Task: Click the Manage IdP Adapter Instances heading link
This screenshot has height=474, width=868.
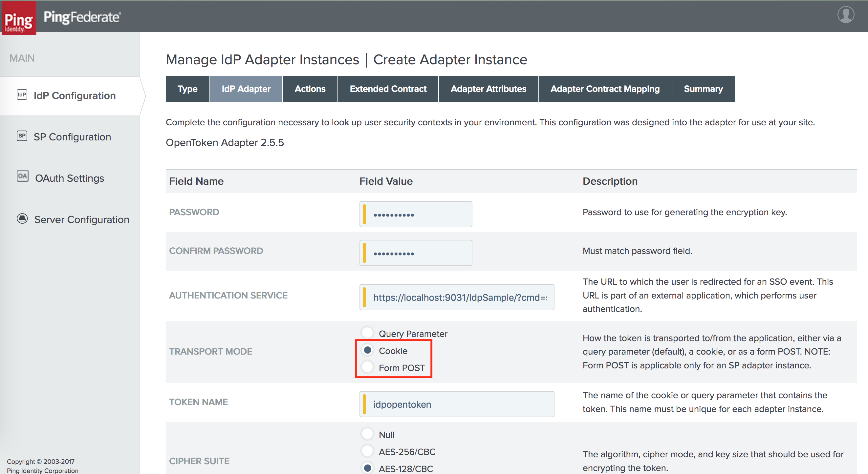Action: (x=262, y=60)
